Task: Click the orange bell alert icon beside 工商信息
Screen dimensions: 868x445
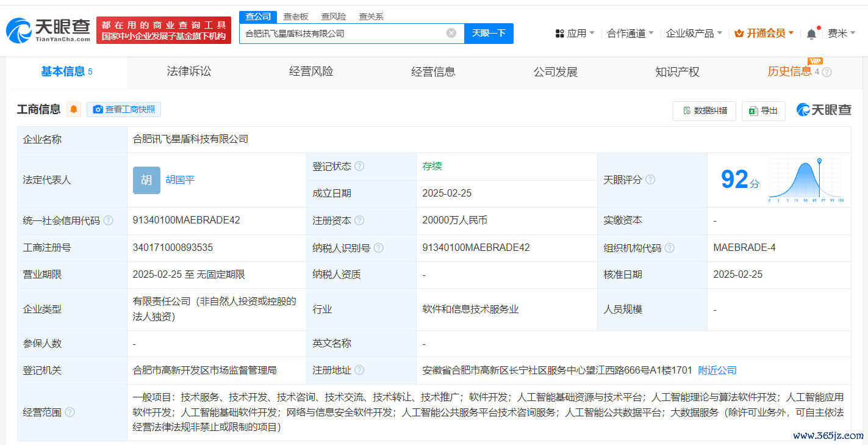Action: (74, 110)
